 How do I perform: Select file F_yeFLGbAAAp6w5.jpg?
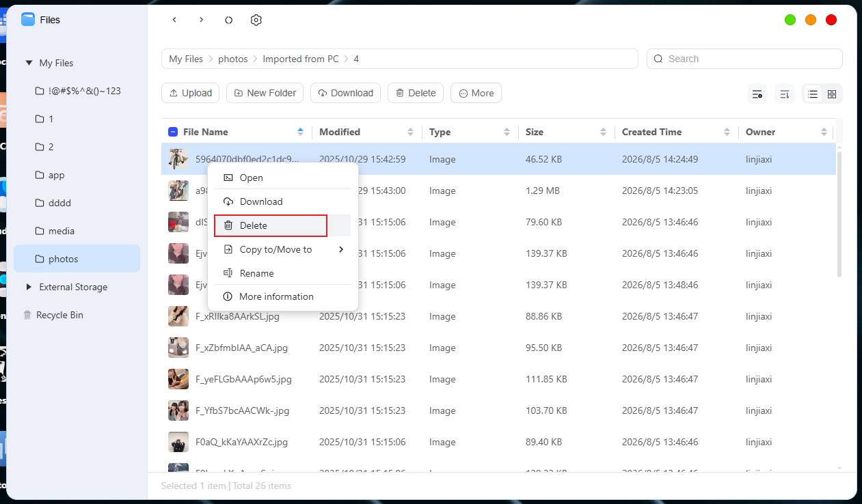pos(498,379)
